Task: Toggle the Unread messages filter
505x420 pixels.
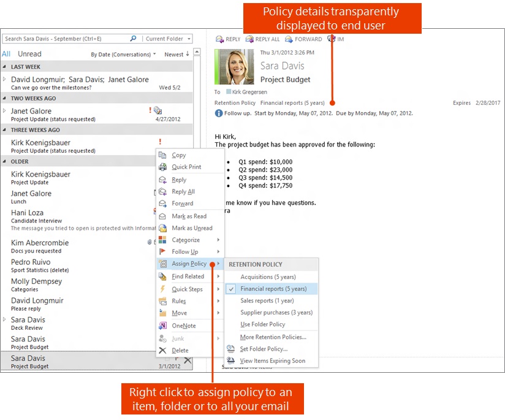Action: click(29, 54)
